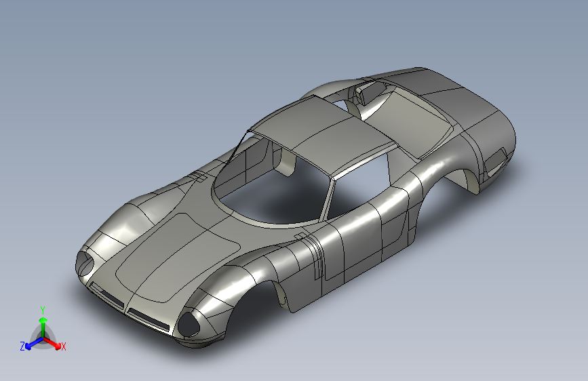
Task: Click the red X axis of the triad
Action: [x=52, y=342]
